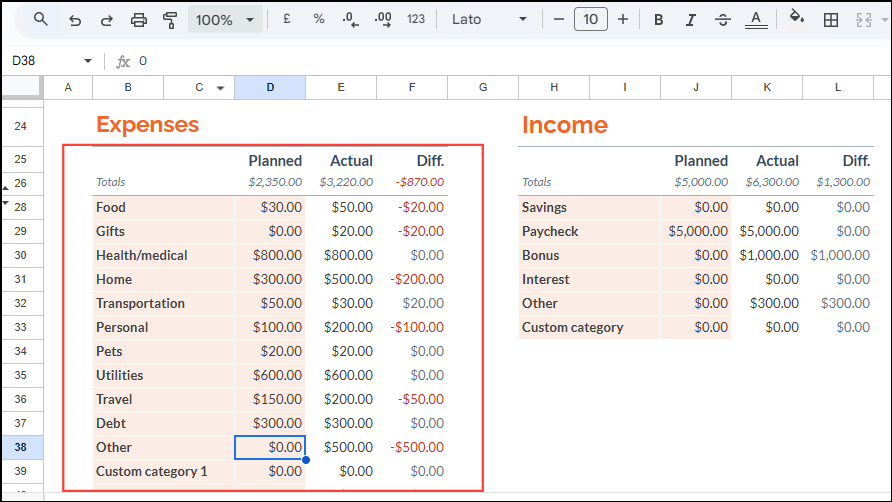892x502 pixels.
Task: Open the Lato font dropdown
Action: (x=489, y=19)
